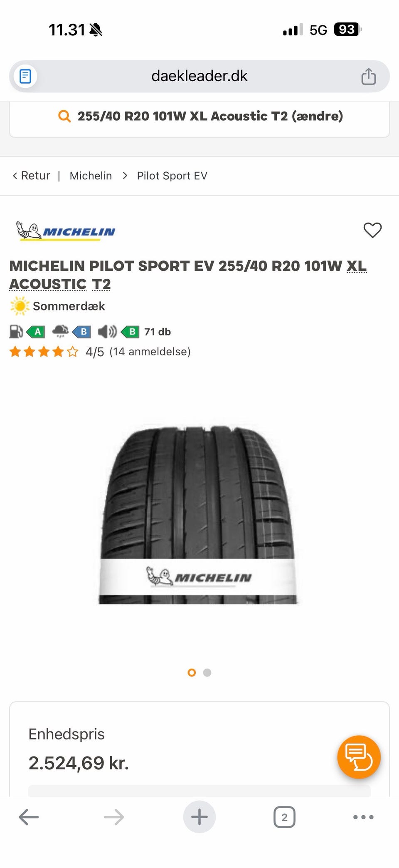
Task: Go back via the Retur link
Action: click(x=31, y=176)
